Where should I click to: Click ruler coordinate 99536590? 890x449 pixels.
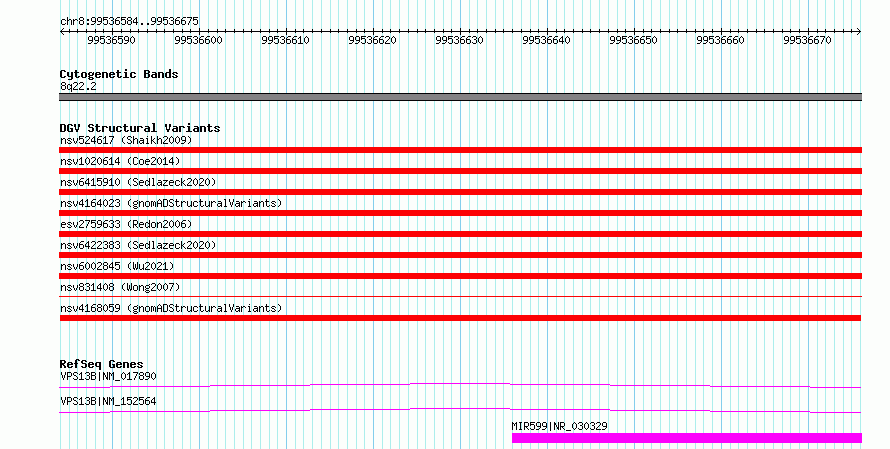[111, 40]
